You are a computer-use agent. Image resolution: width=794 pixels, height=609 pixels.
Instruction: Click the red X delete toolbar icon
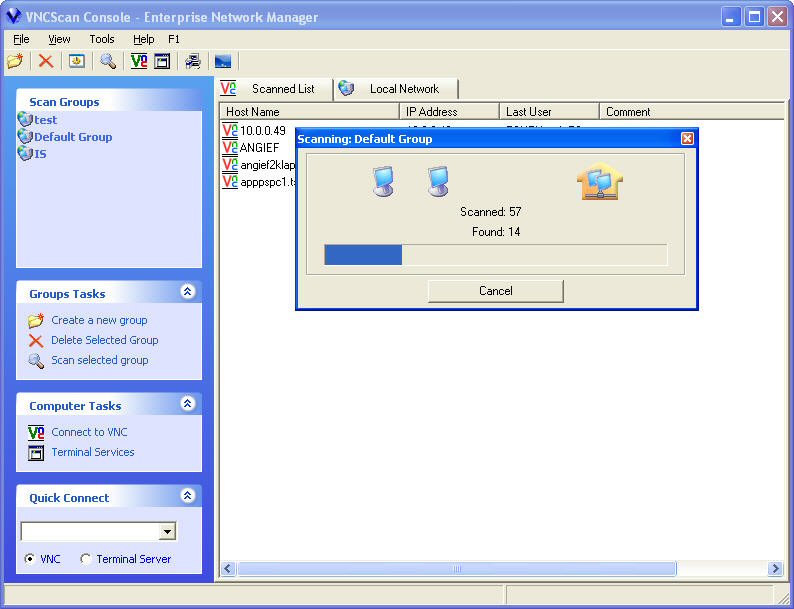pyautogui.click(x=46, y=61)
